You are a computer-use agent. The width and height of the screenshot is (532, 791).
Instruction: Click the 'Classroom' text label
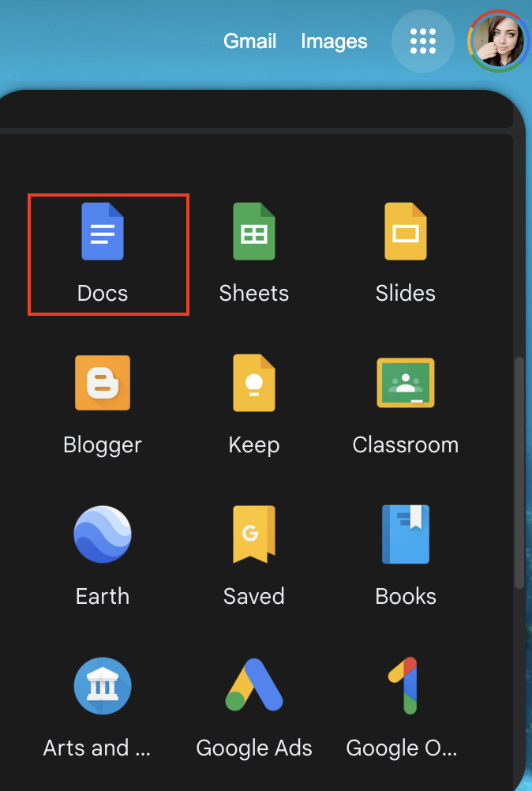pos(405,445)
